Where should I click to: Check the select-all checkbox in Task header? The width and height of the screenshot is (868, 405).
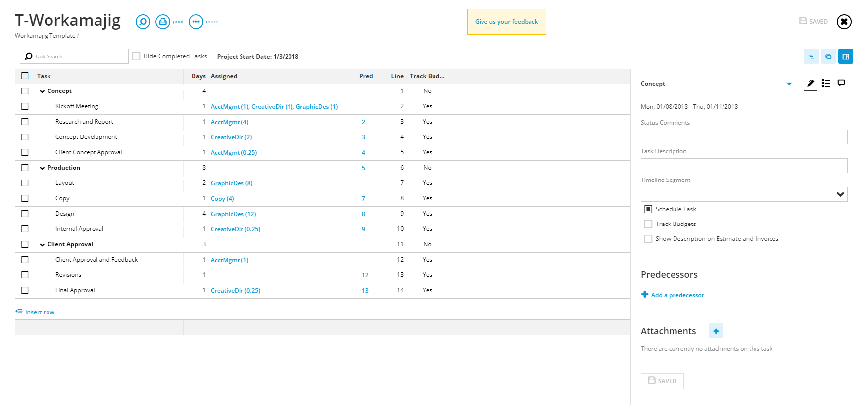pos(25,76)
